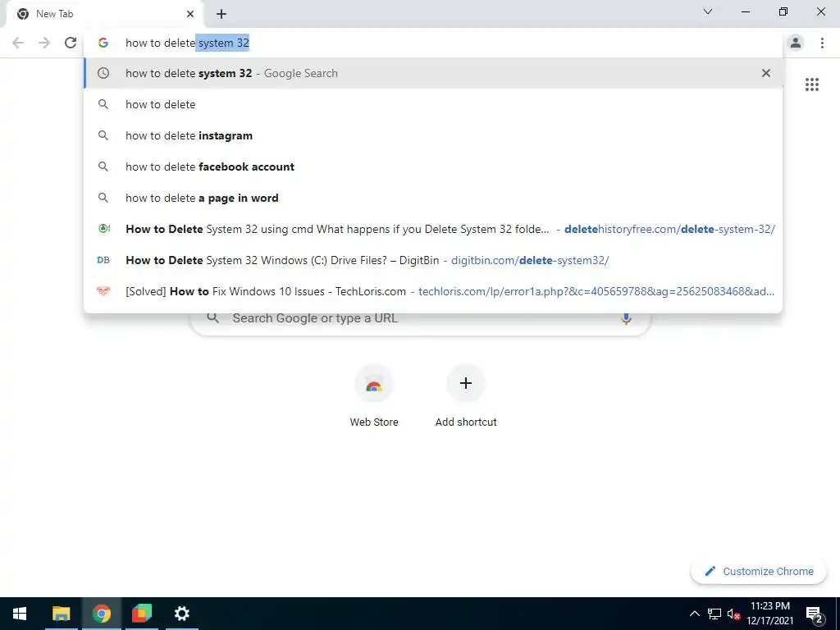Click the 'Search Google or type a URL' box
840x630 pixels.
point(420,318)
